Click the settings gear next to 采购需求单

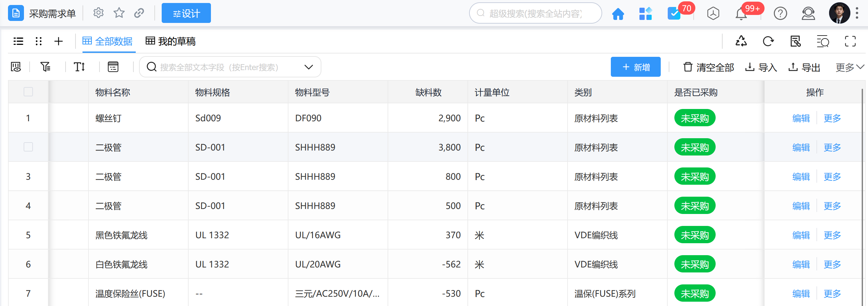click(98, 13)
